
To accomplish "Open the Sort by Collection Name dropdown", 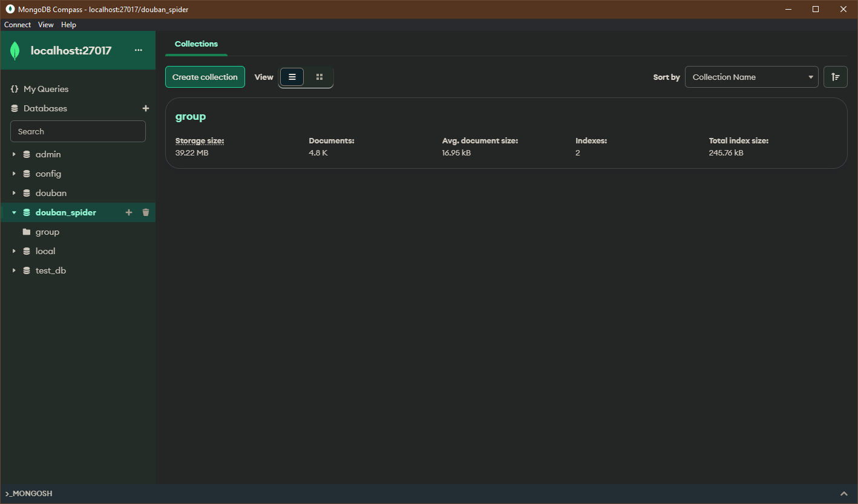I will pyautogui.click(x=752, y=77).
